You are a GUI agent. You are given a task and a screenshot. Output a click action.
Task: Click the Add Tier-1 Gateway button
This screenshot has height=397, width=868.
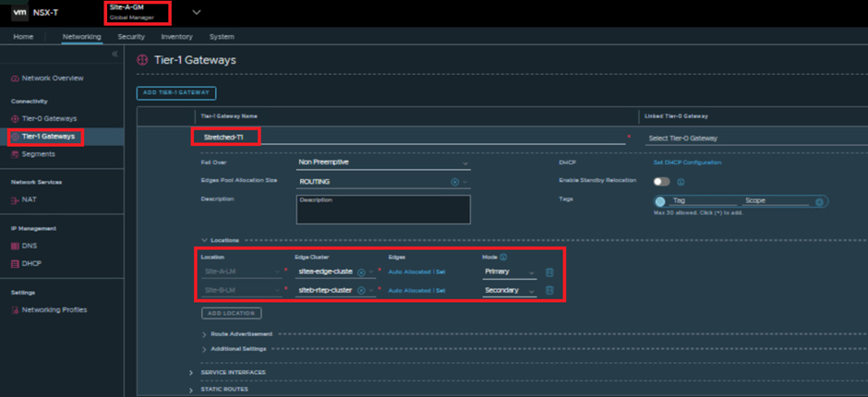(175, 92)
